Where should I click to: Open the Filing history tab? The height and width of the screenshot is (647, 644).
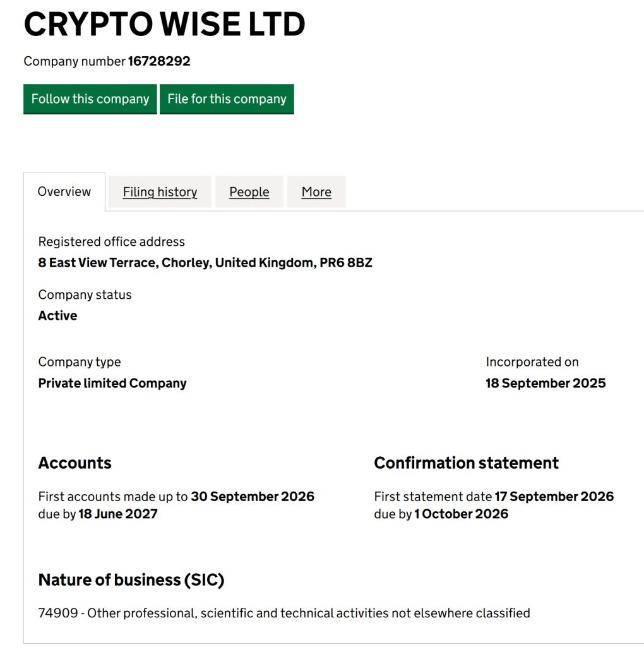pos(160,192)
